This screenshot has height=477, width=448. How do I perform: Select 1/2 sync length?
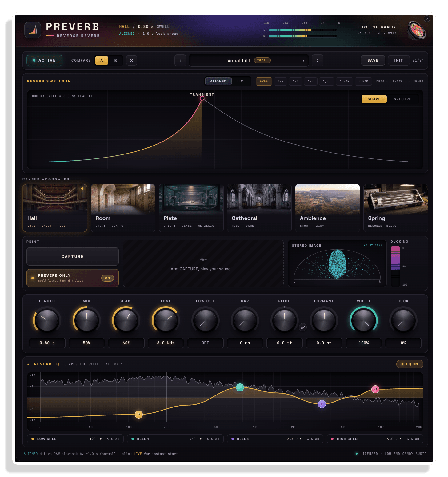pyautogui.click(x=311, y=81)
